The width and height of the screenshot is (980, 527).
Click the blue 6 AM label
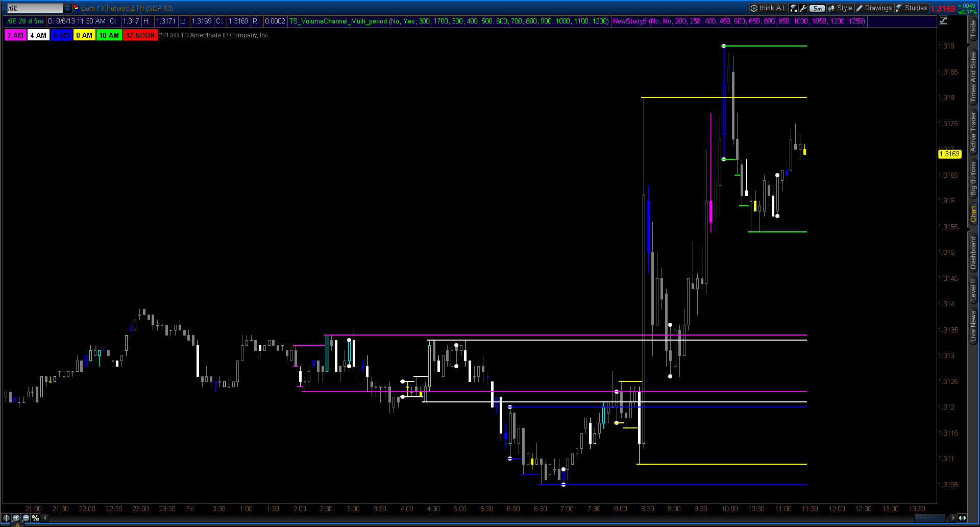point(61,35)
